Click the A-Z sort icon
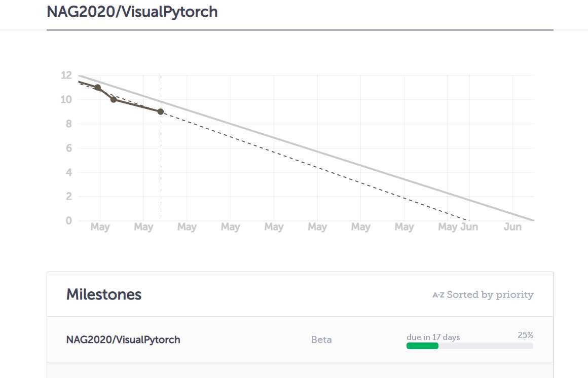This screenshot has height=378, width=588. (x=438, y=295)
